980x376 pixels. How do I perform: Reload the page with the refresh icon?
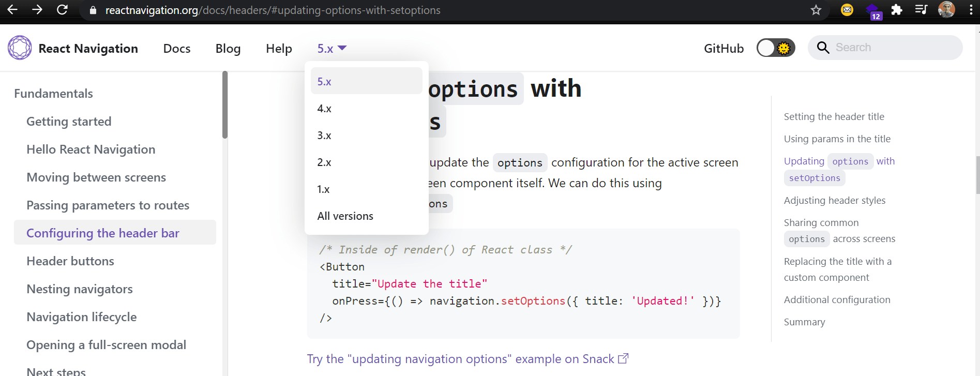click(x=62, y=10)
